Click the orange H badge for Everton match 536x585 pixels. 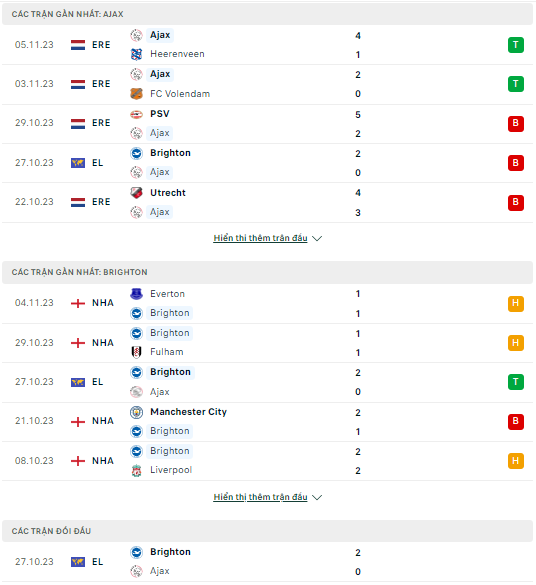click(x=516, y=303)
